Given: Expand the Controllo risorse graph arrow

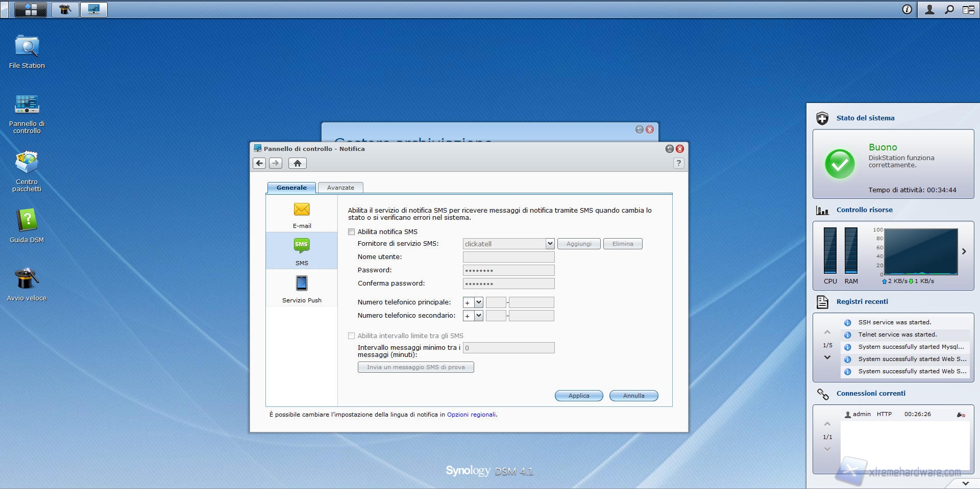Looking at the screenshot, I should coord(964,251).
